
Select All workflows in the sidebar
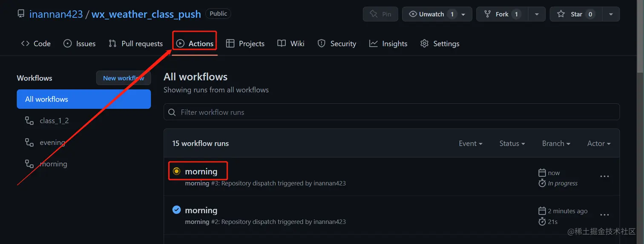click(84, 99)
